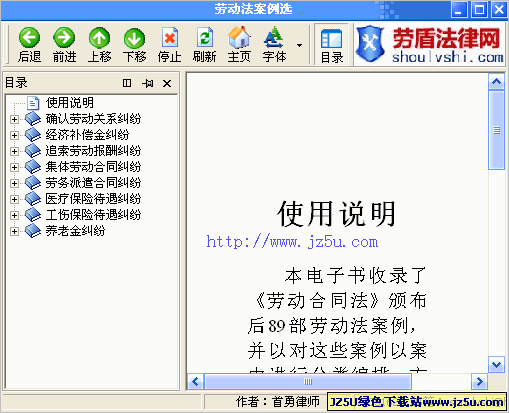
Task: Close the 劳动法案例选 window
Action: click(499, 9)
